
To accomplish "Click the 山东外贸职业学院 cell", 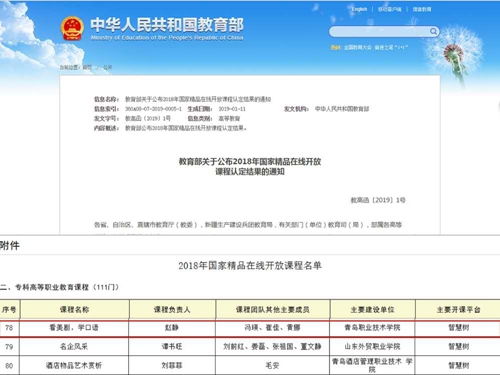I will (x=372, y=347).
